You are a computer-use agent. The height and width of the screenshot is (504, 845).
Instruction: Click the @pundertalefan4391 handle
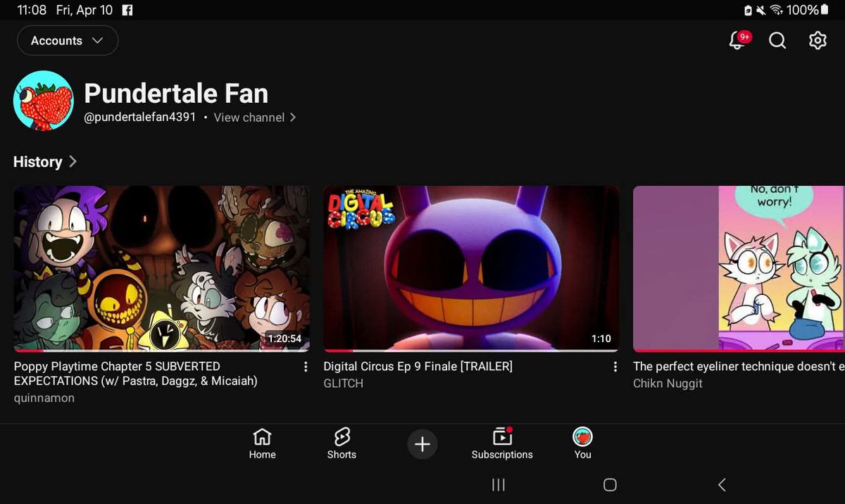click(139, 118)
